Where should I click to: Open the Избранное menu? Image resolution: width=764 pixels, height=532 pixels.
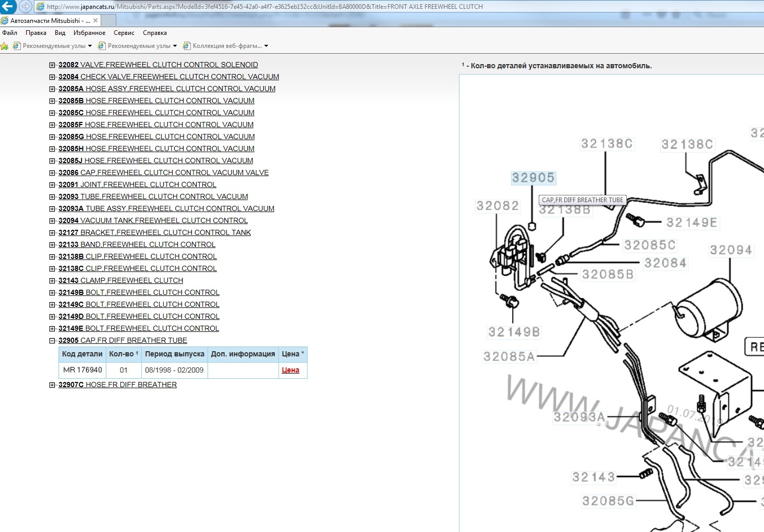click(89, 33)
